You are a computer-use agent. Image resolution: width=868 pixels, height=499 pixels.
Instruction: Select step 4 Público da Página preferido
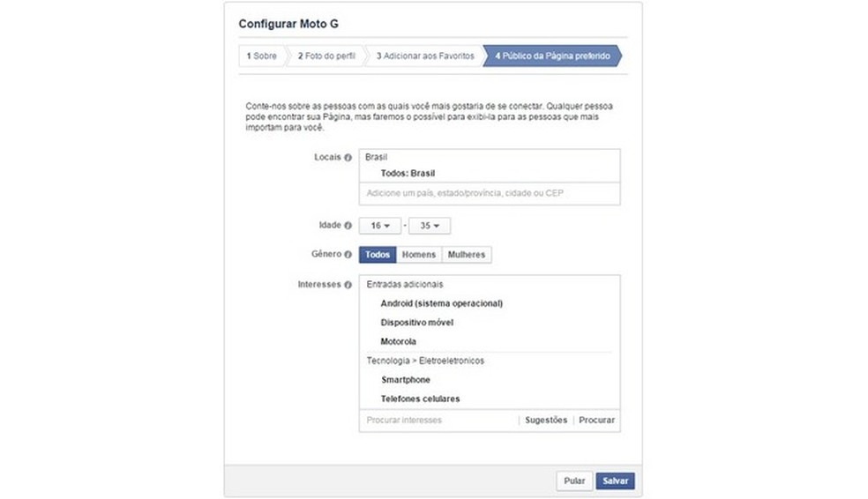tap(551, 56)
